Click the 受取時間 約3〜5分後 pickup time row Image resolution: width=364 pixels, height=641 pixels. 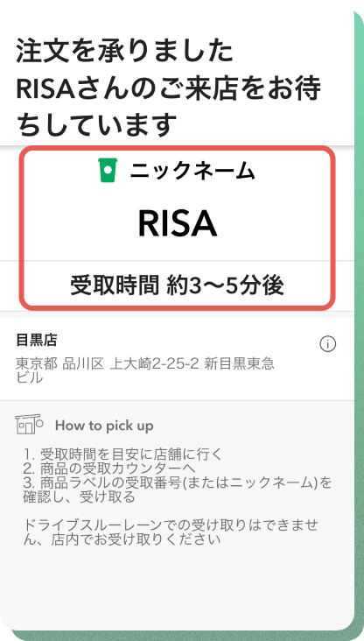click(x=177, y=285)
